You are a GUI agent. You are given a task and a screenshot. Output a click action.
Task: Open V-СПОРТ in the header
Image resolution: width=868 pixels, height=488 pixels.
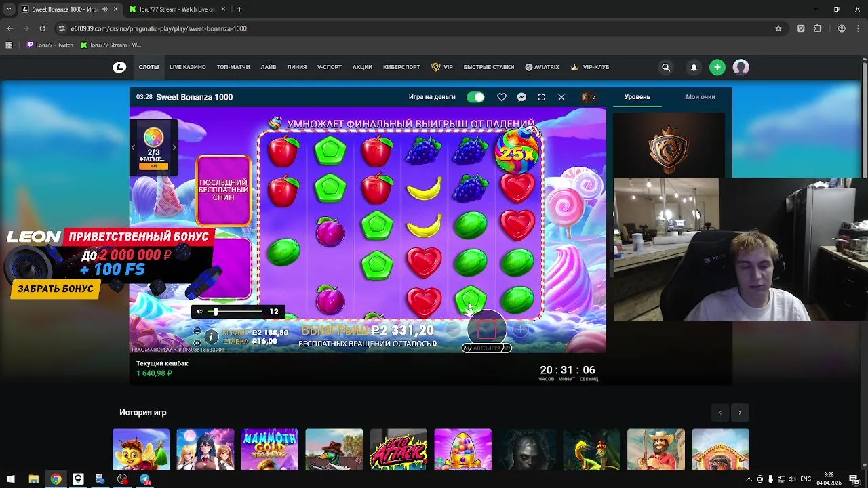click(x=330, y=67)
